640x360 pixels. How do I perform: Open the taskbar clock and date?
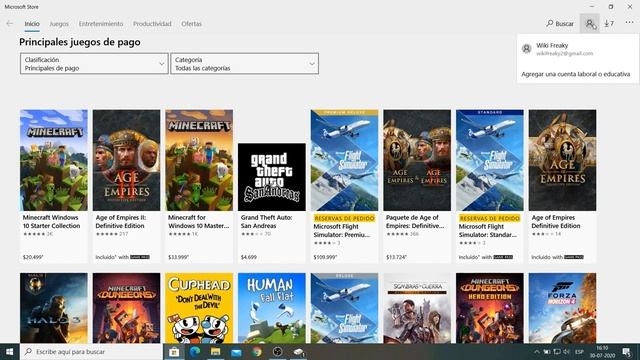tap(602, 352)
